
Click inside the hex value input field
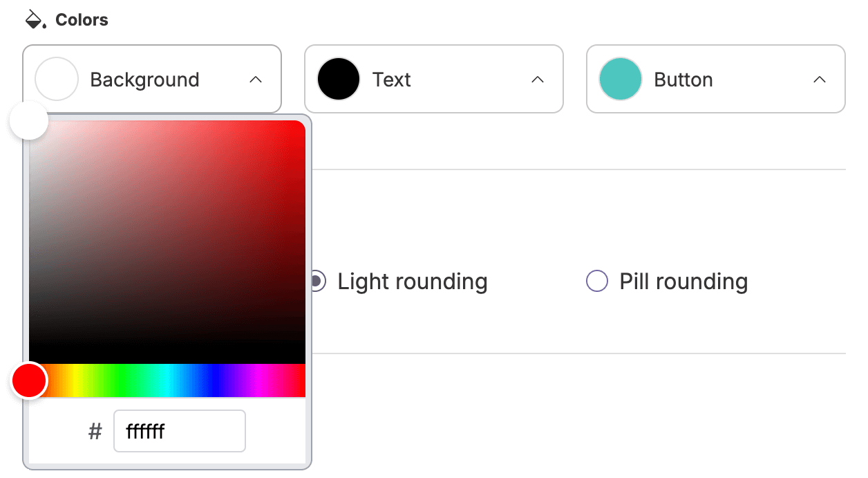(x=180, y=430)
